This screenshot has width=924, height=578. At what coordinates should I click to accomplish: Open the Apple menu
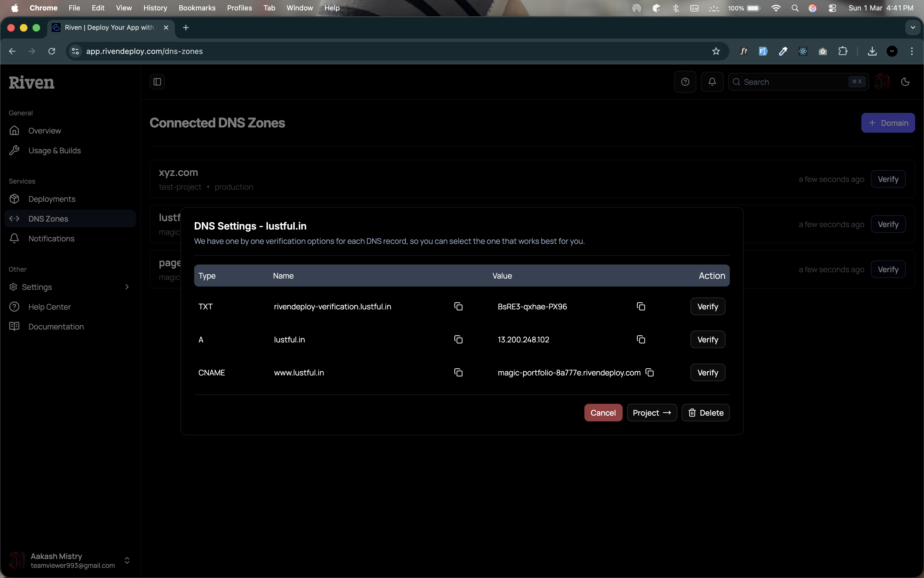[x=15, y=8]
